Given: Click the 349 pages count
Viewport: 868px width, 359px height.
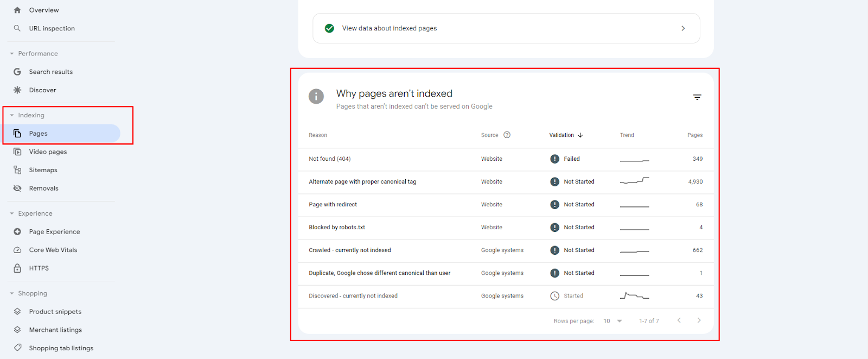Looking at the screenshot, I should (698, 159).
